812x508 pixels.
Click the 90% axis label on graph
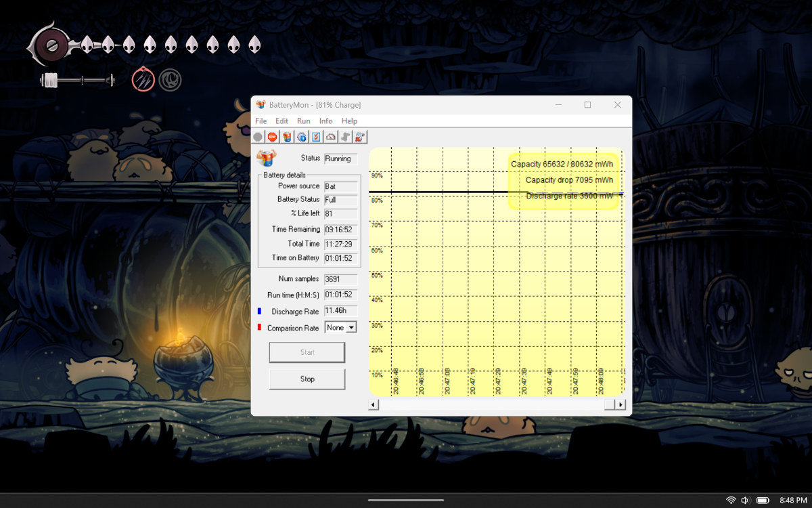click(x=377, y=175)
